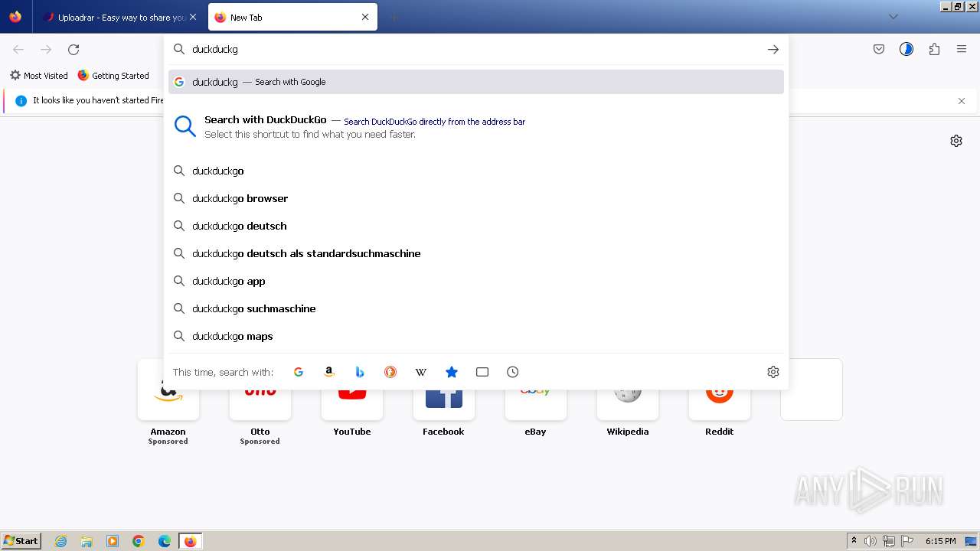Launch Microsoft Edge from taskbar
The width and height of the screenshot is (980, 551).
coord(165,541)
